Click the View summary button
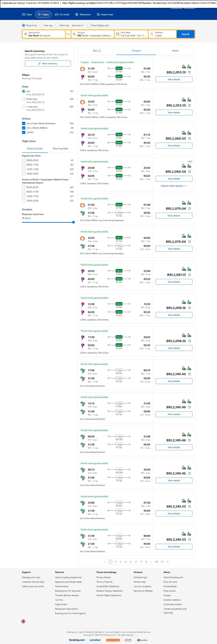Screen dimensions: 217x644 pyautogui.click(x=48, y=63)
